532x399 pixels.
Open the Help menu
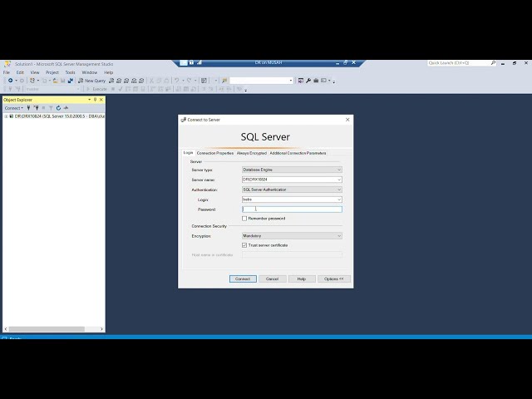pyautogui.click(x=109, y=72)
